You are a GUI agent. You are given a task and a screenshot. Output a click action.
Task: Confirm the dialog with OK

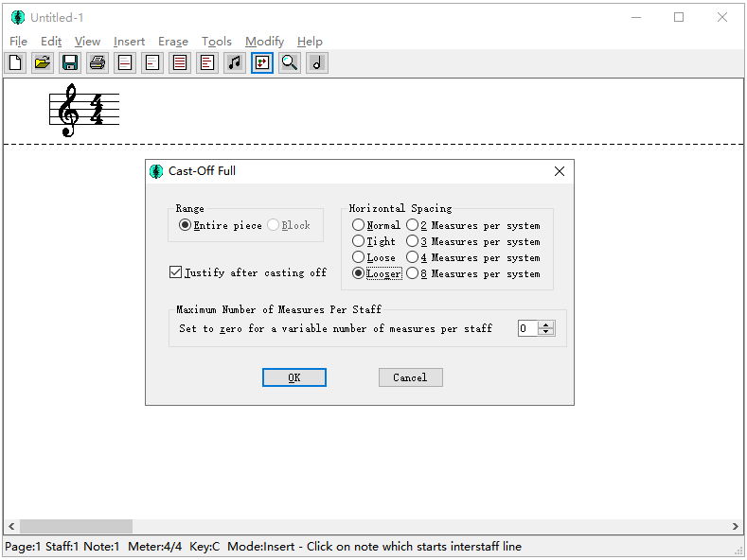(294, 377)
